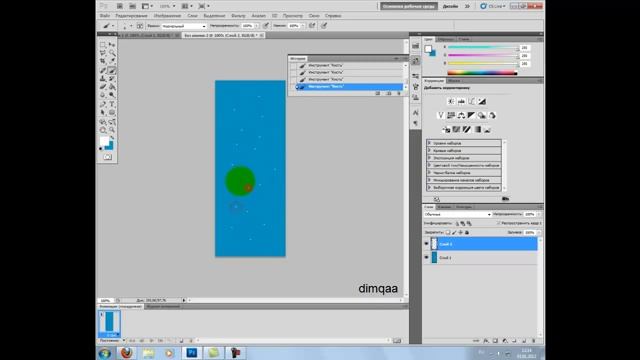Select the Eyedropper tool
The width and height of the screenshot is (640, 360).
[x=112, y=61]
